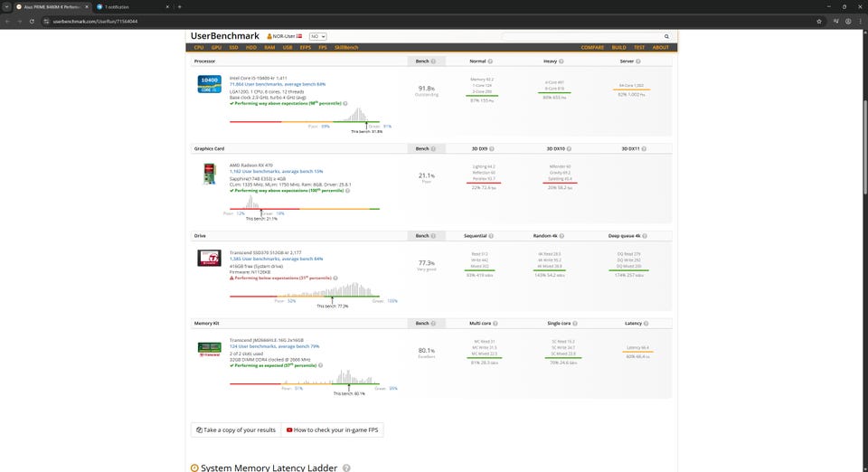Open the help icon next to Server column
This screenshot has width=868, height=472.
(638, 61)
